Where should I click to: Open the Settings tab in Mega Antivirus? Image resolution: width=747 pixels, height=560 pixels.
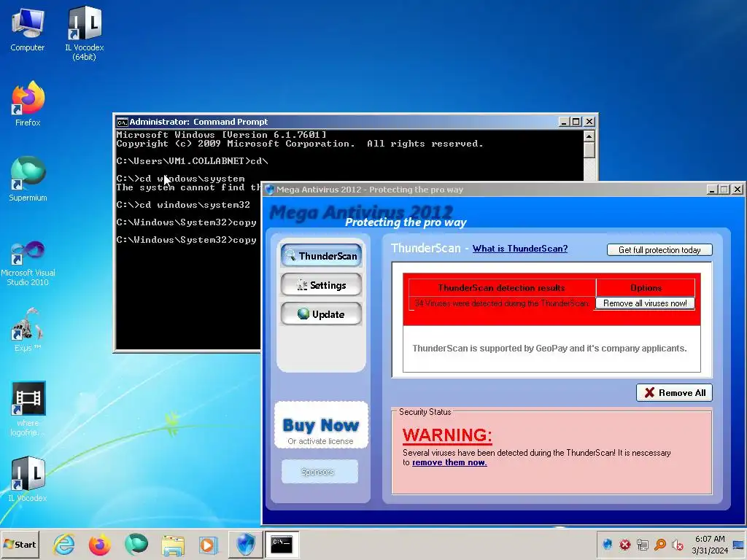321,285
